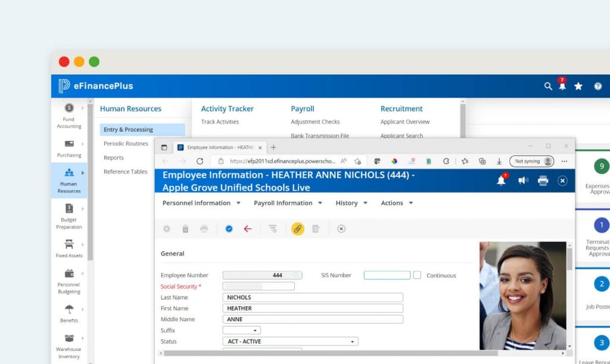This screenshot has width=610, height=364.
Task: Open the Payroll Information menu
Action: (x=284, y=203)
